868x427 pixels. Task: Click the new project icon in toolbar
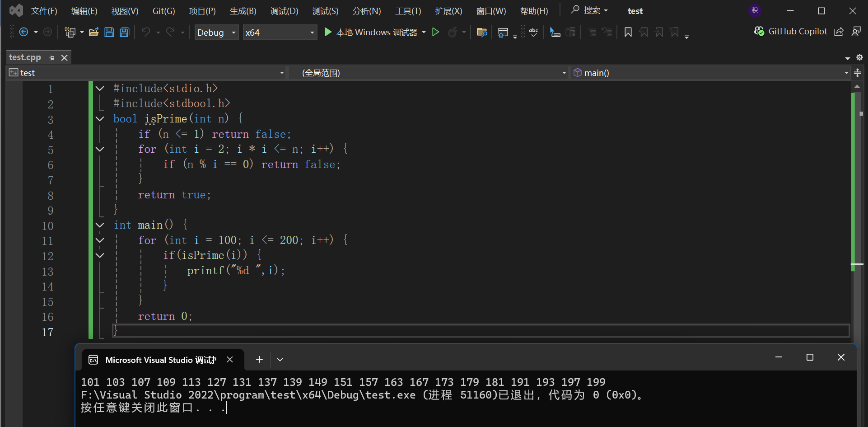click(70, 32)
